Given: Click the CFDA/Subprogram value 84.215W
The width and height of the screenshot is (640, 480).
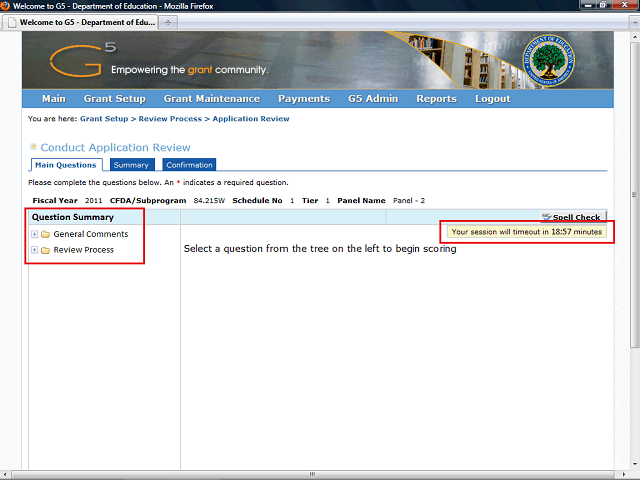Looking at the screenshot, I should coord(209,200).
